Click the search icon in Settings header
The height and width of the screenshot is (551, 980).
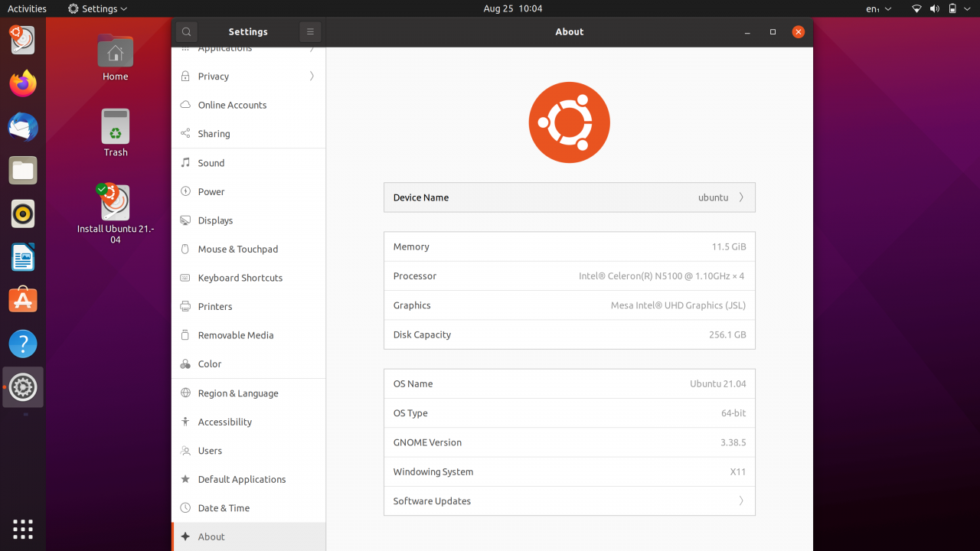[x=186, y=32]
